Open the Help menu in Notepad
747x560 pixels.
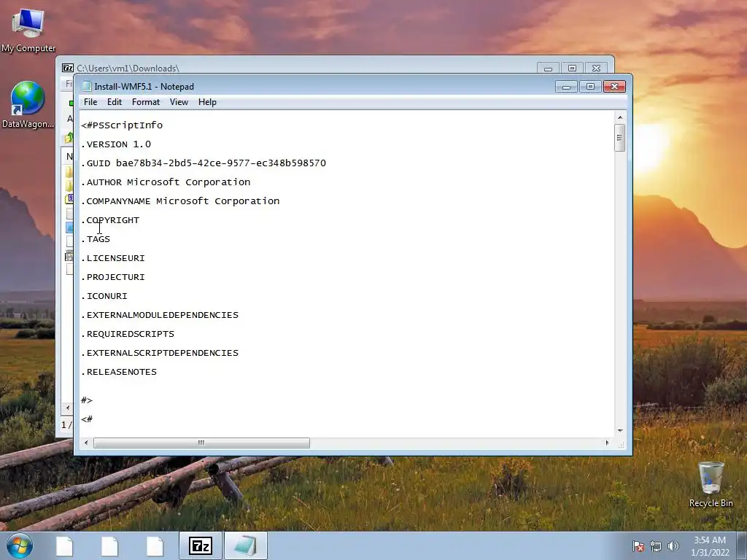207,102
